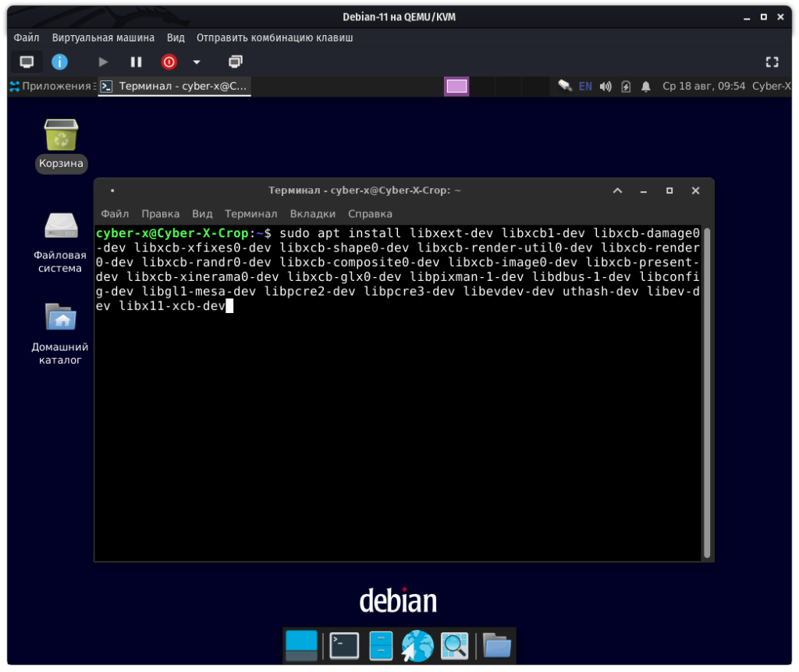Screen dimensions: 799x672
Task: Open the volume control speaker icon
Action: pos(605,87)
